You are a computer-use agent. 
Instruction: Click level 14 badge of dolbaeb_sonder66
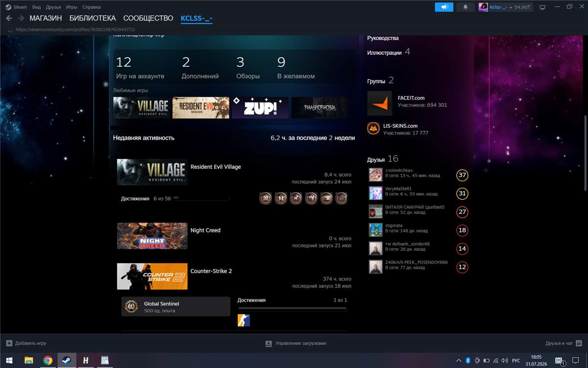[x=462, y=249]
